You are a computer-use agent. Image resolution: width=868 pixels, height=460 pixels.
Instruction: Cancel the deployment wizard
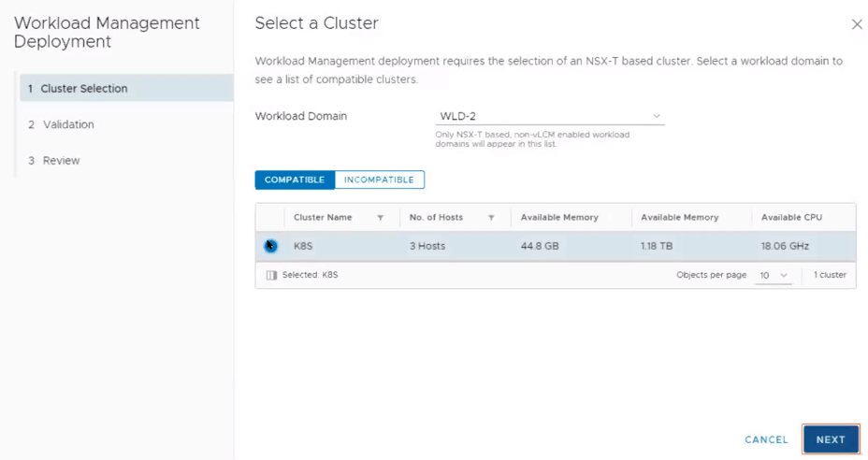click(766, 439)
